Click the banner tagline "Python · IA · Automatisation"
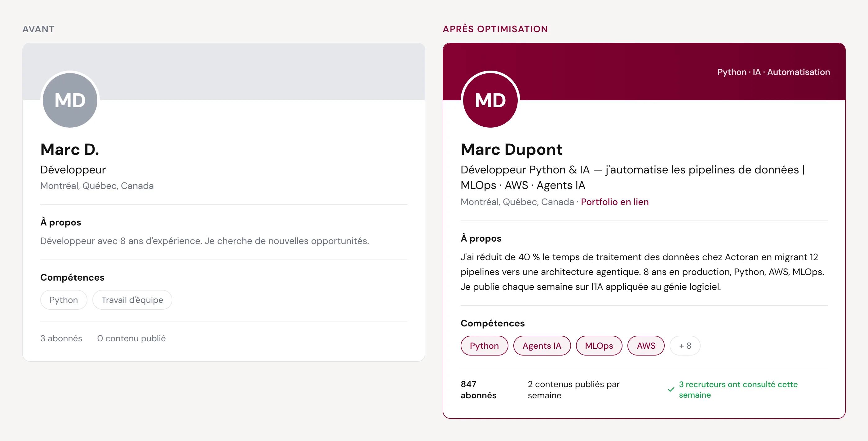This screenshot has height=441, width=868. point(773,72)
